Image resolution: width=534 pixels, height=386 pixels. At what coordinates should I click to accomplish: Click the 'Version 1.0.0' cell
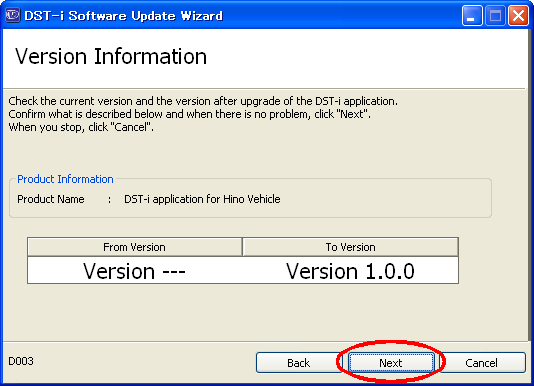pyautogui.click(x=350, y=271)
